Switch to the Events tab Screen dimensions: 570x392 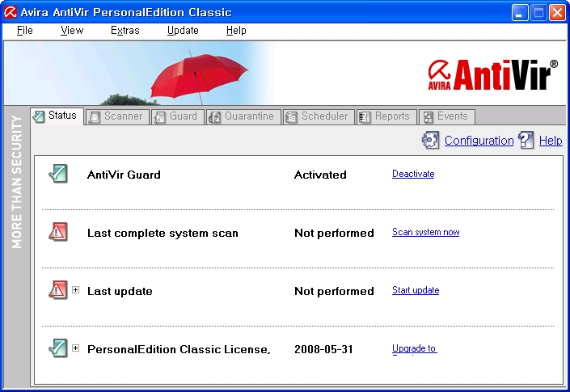tap(447, 116)
